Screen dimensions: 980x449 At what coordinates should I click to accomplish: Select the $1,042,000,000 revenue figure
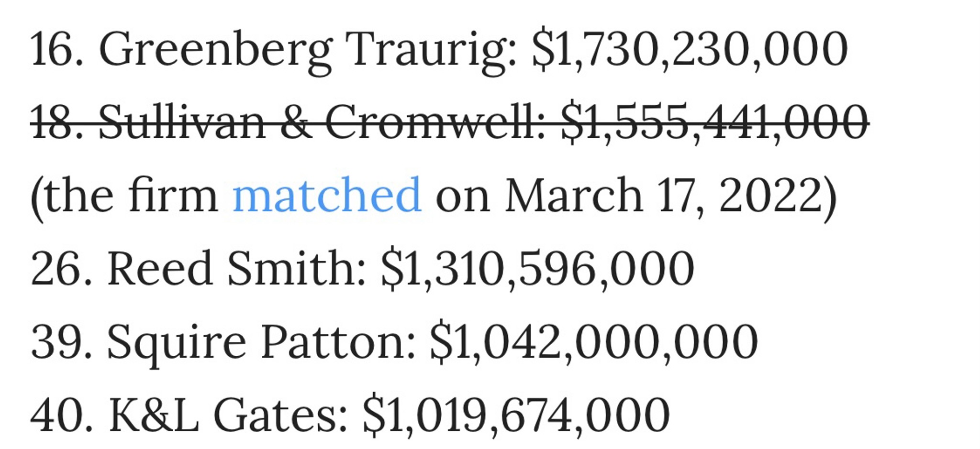pyautogui.click(x=594, y=341)
